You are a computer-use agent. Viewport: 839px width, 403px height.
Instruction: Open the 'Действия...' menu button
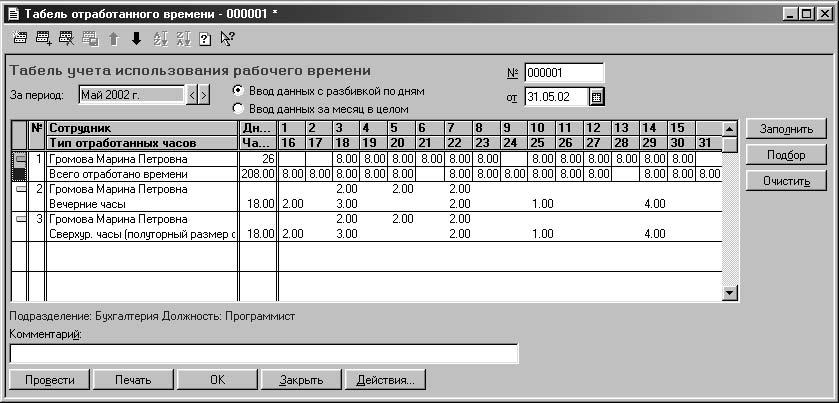click(x=385, y=380)
